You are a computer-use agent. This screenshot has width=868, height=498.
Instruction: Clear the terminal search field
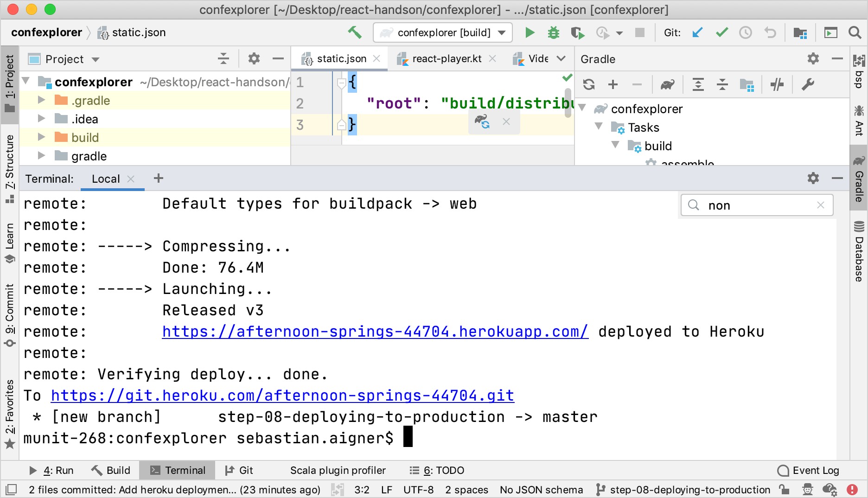[821, 205]
